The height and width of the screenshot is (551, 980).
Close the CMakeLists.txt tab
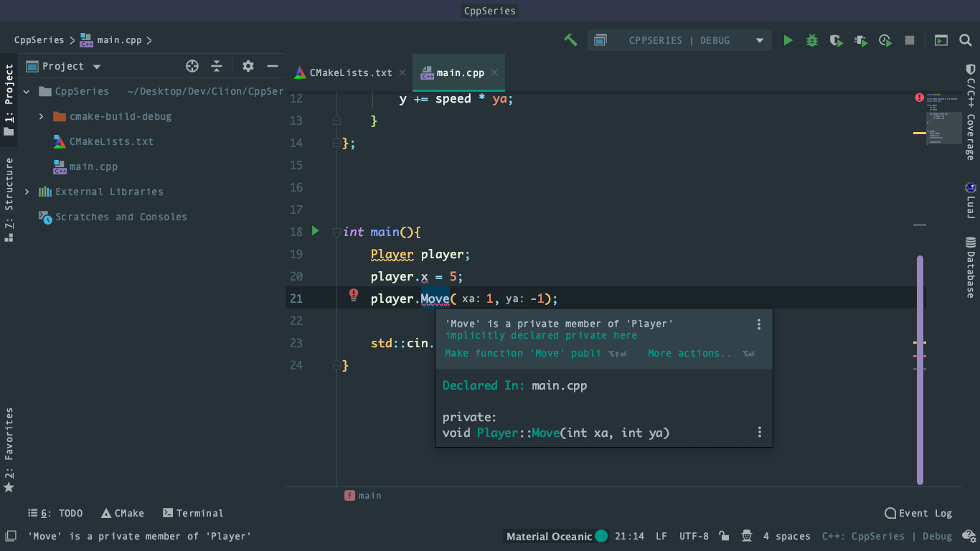402,72
